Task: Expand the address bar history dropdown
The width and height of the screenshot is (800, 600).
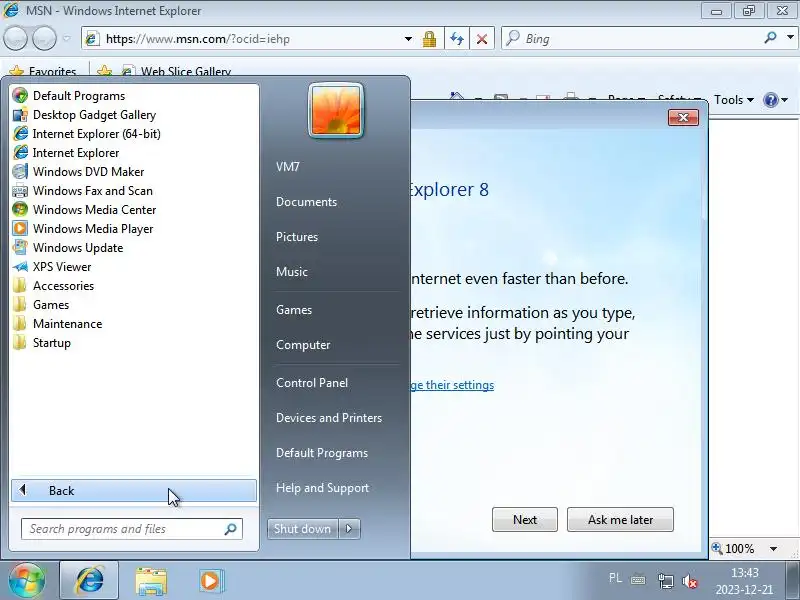Action: (x=408, y=39)
